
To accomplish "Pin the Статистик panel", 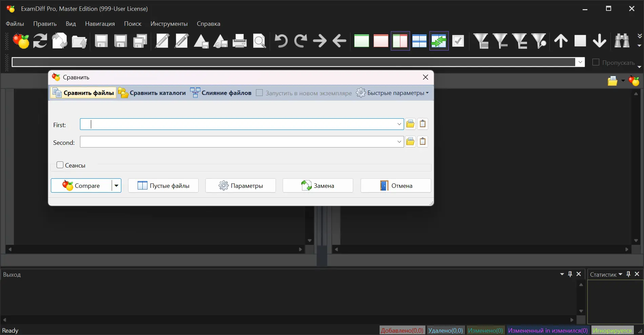I will [x=628, y=274].
